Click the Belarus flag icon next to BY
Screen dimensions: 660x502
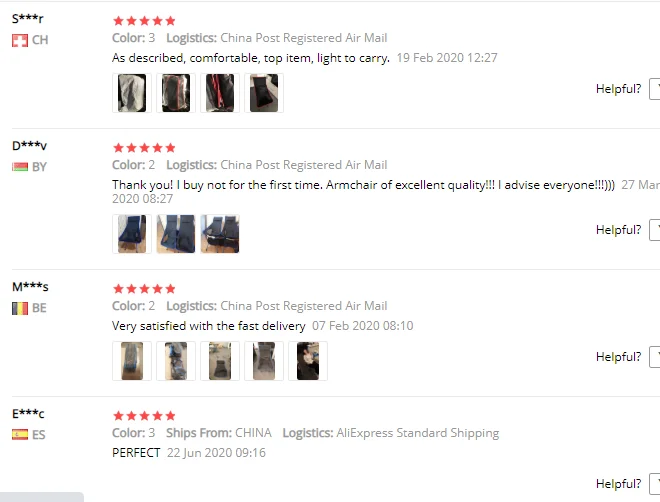point(20,167)
